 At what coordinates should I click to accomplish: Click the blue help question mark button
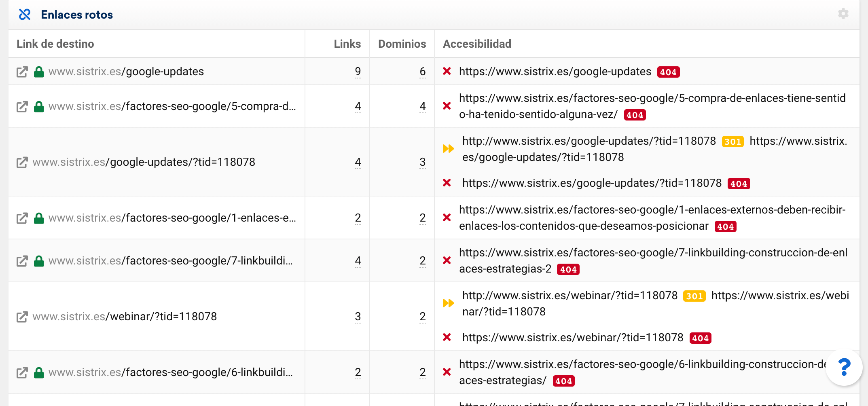click(x=844, y=368)
